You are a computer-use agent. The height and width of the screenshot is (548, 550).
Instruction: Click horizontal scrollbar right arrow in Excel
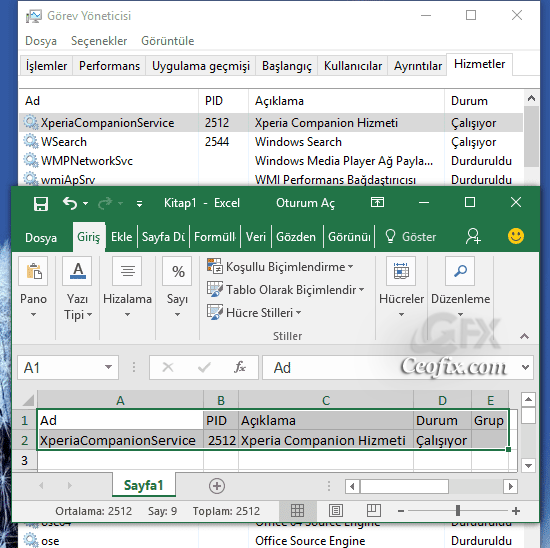[510, 486]
